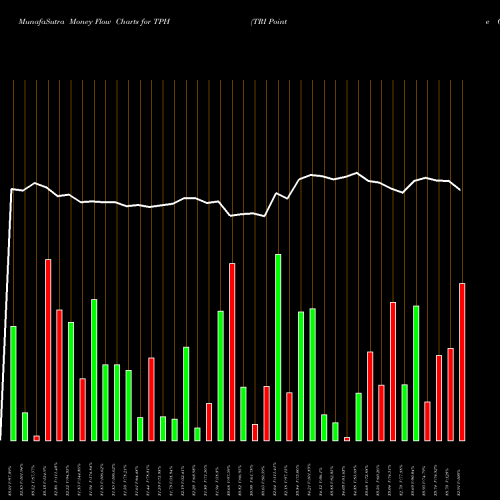This screenshot has height=500, width=500.
Task: Click the first green bar in the chart
Action: (x=13, y=384)
